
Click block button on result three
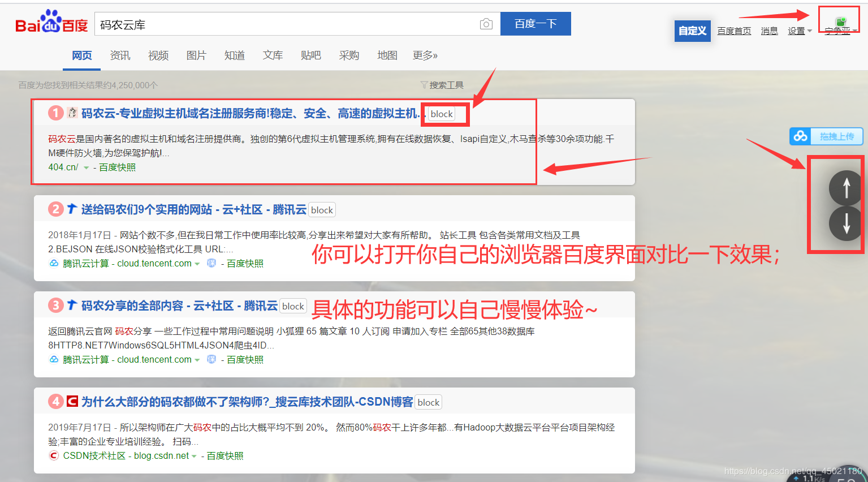[293, 306]
